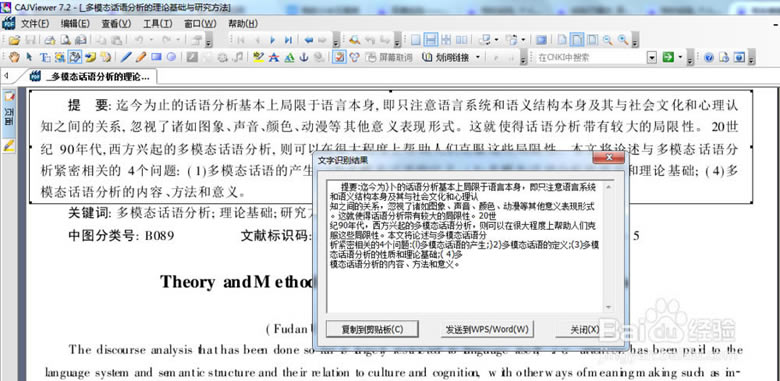The image size is (780, 381).
Task: Click the search binoculars icon
Action: click(354, 40)
